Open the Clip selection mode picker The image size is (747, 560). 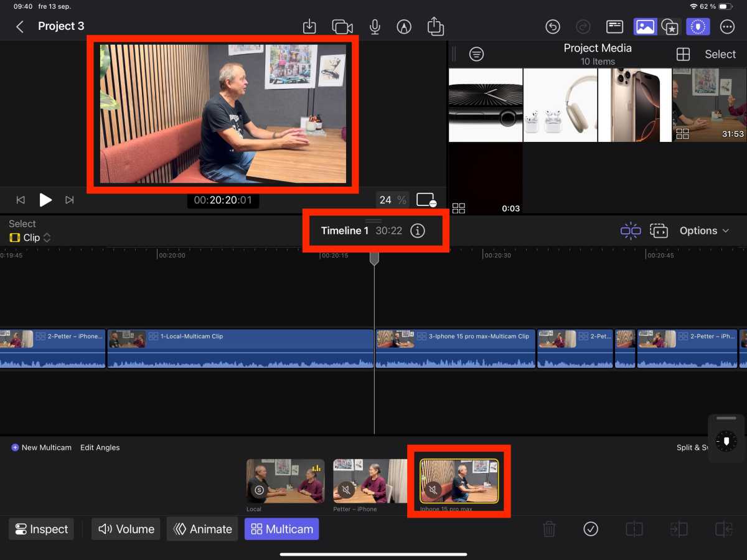30,238
